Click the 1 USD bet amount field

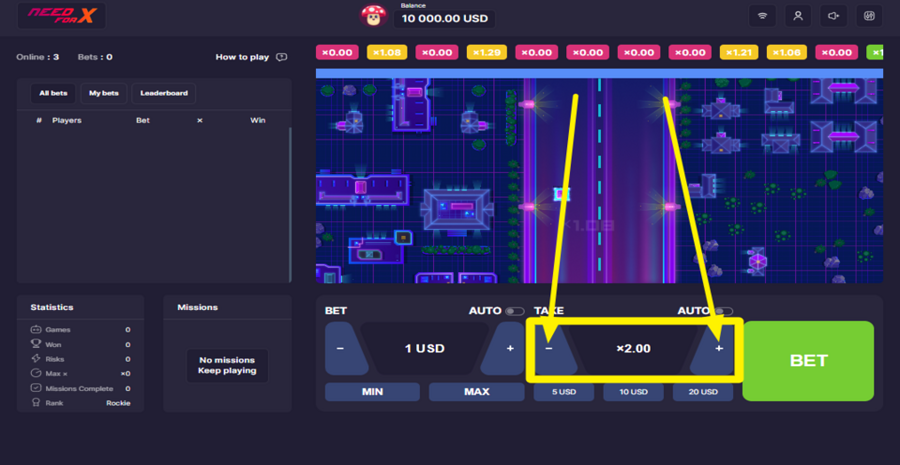425,348
